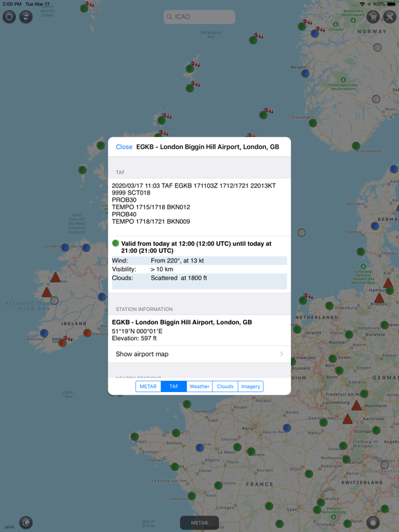The width and height of the screenshot is (399, 532).
Task: Tap the round icon at bottom right
Action: tap(373, 522)
